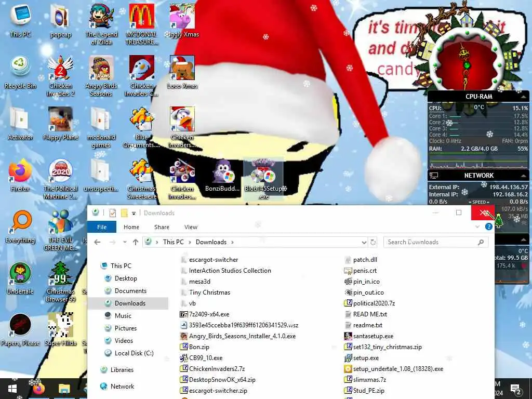This screenshot has height=399, width=532.
Task: Open Super Hilda desktop shortcut
Action: coord(60,330)
